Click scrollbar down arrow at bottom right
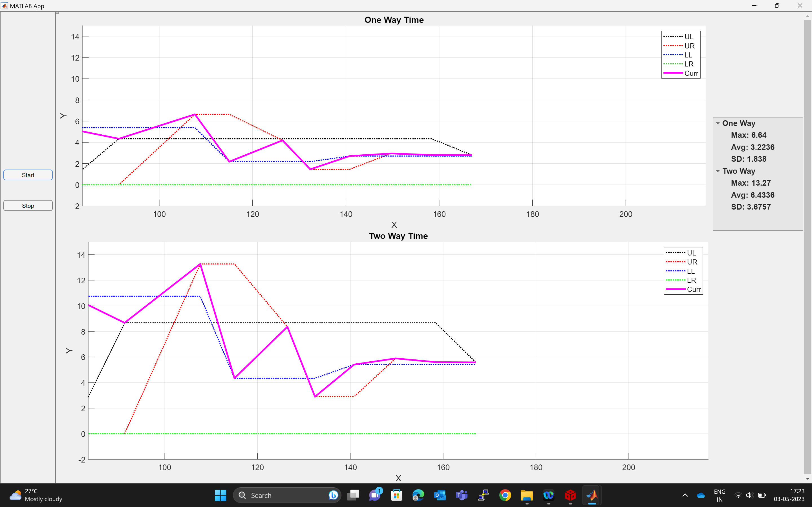812x507 pixels. point(807,479)
